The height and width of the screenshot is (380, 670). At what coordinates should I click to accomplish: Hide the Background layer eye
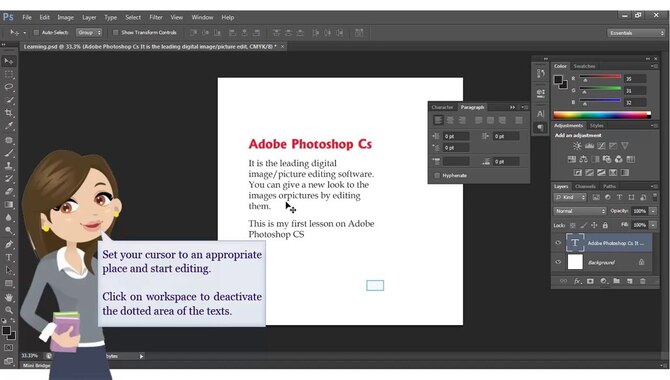pyautogui.click(x=558, y=262)
